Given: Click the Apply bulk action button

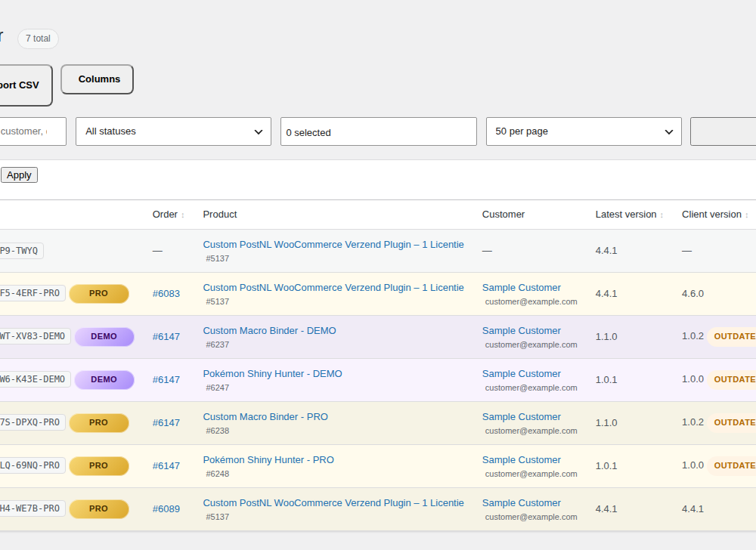Looking at the screenshot, I should [x=19, y=175].
